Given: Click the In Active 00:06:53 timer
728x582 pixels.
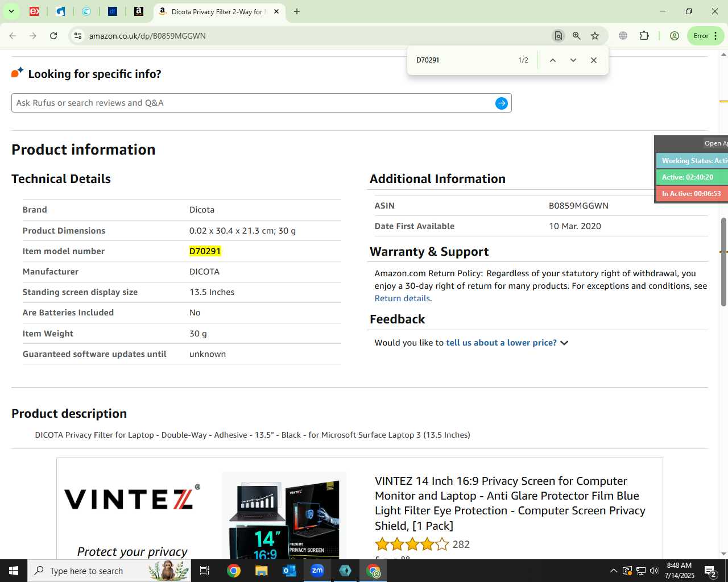Looking at the screenshot, I should tap(692, 194).
